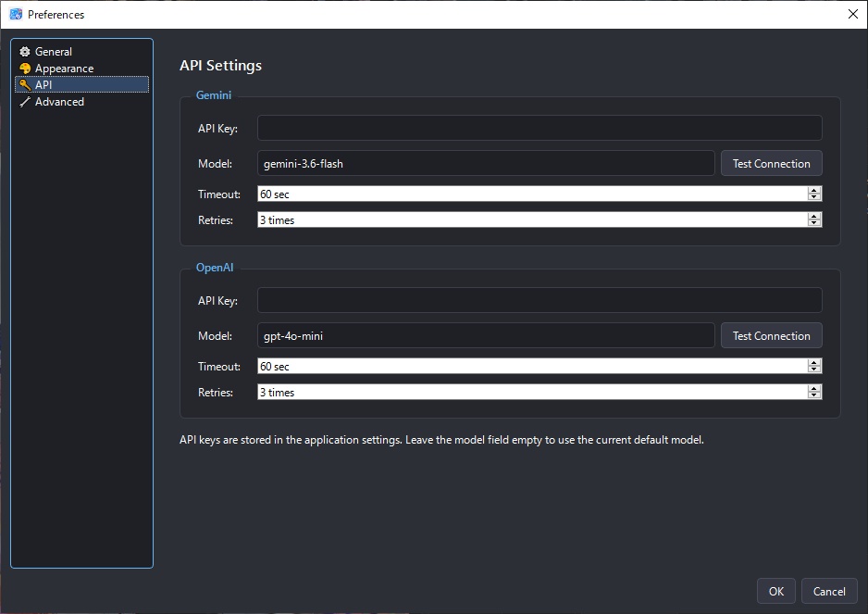
Task: Increase the Gemini Timeout with the up arrow
Action: tap(813, 190)
